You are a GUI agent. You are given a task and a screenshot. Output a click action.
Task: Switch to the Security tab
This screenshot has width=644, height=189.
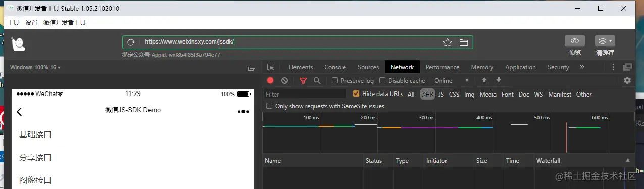558,67
